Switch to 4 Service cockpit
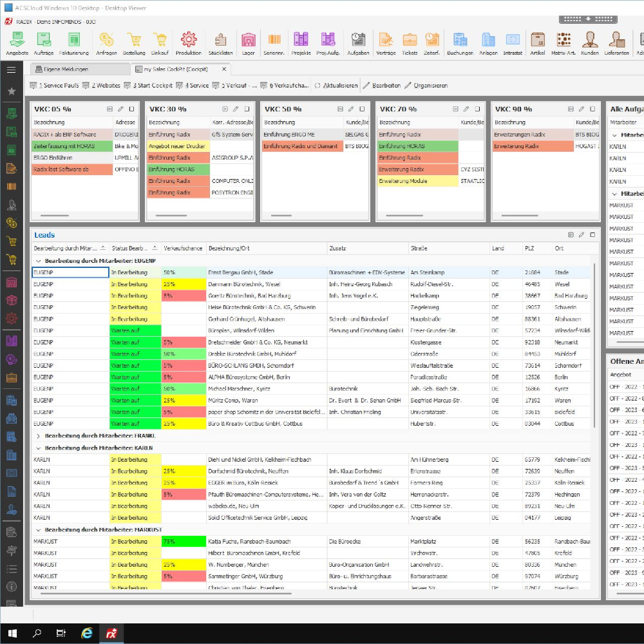This screenshot has width=644, height=644. pos(192,86)
